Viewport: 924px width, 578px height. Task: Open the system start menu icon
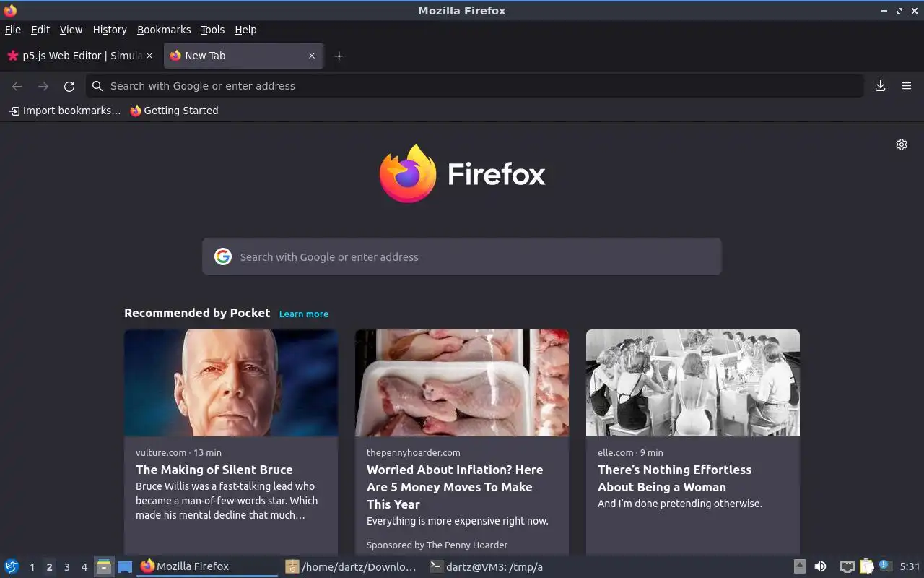12,566
